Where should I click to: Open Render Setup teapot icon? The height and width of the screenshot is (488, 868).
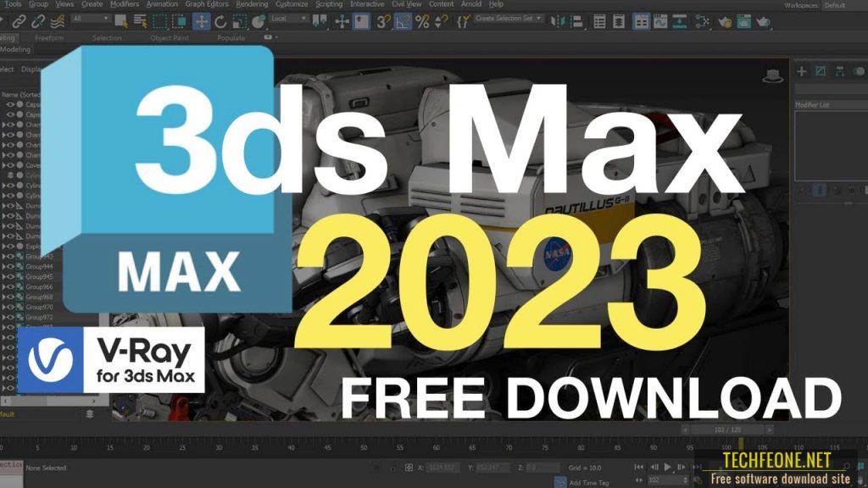coord(724,21)
